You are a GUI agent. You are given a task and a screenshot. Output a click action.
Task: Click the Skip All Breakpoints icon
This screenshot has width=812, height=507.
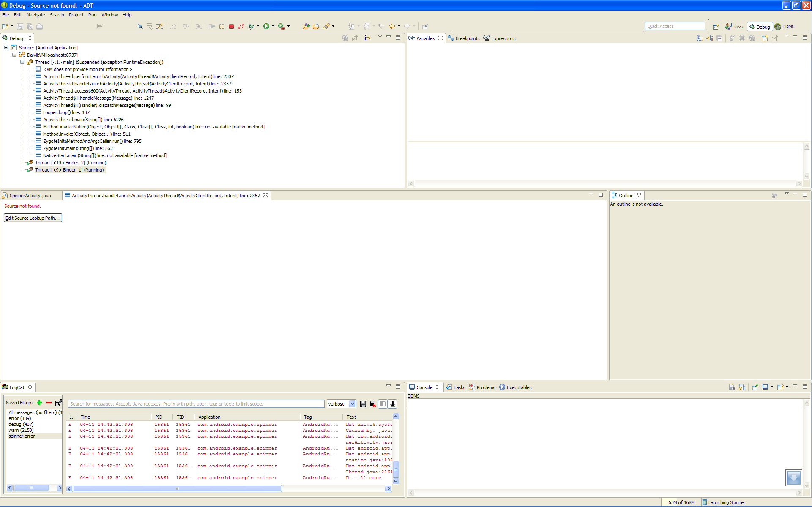tap(140, 26)
